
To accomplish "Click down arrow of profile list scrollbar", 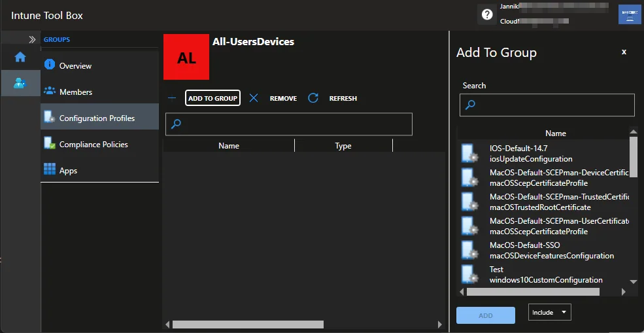I will tap(634, 281).
